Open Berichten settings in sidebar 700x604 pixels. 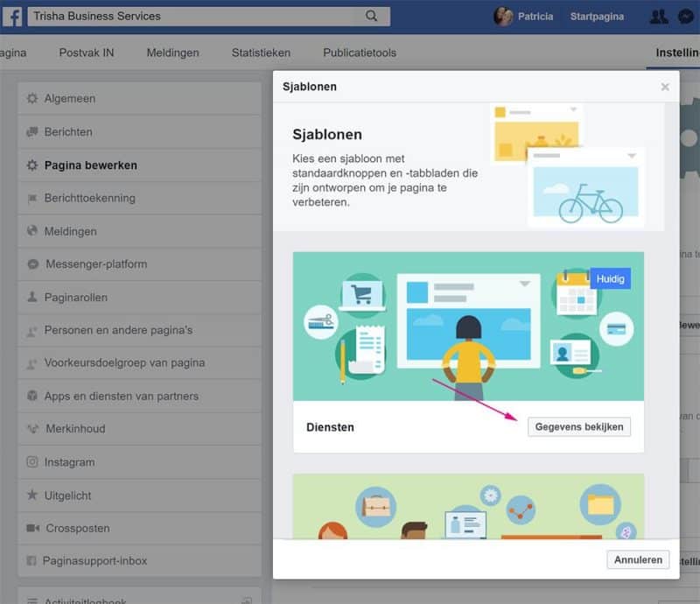(139, 132)
